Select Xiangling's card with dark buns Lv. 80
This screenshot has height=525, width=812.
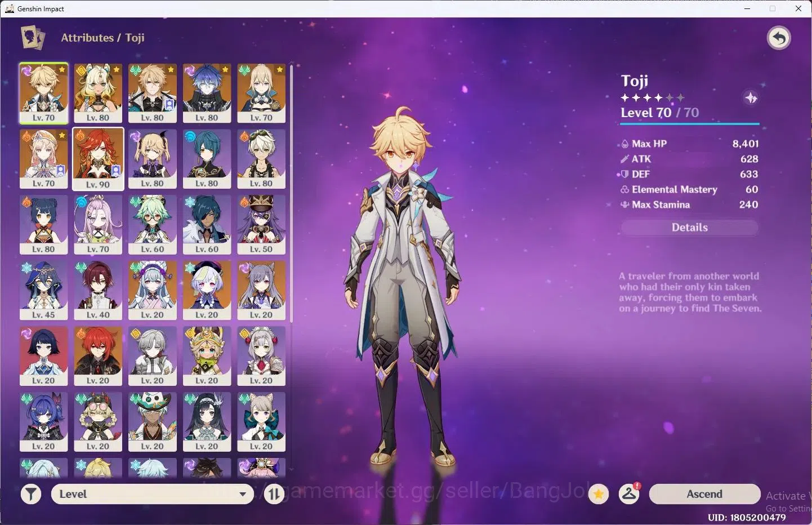43,225
